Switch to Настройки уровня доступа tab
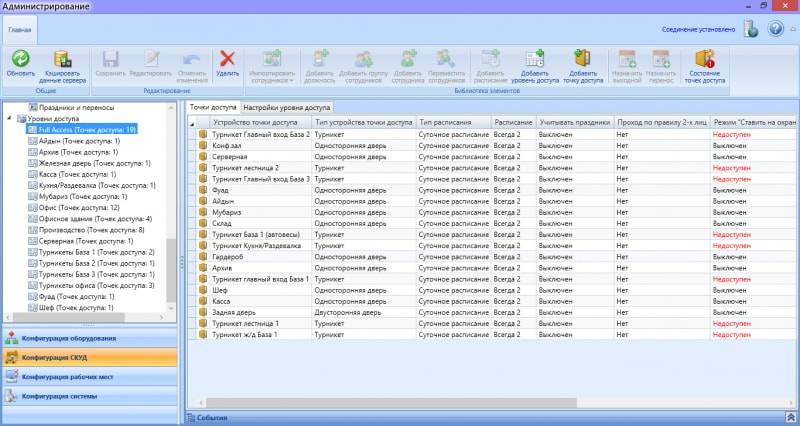 point(286,106)
